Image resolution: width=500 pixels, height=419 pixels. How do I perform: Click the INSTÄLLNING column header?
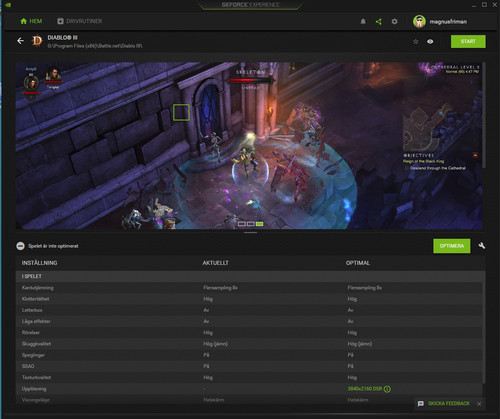pos(39,263)
